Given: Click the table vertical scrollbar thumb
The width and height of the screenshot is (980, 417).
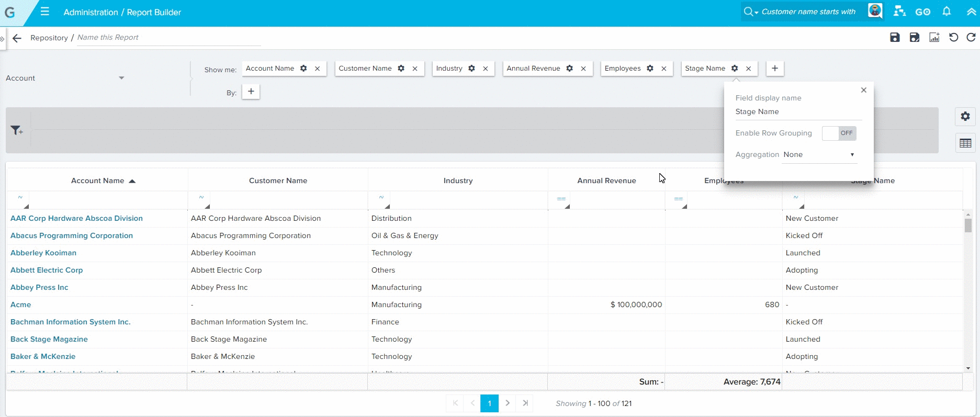Looking at the screenshot, I should point(968,226).
